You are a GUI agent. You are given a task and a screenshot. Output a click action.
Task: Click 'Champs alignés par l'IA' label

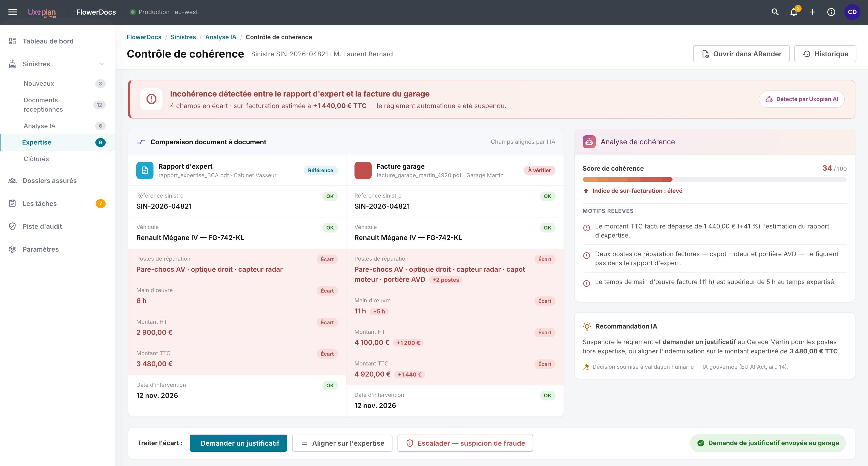tap(523, 142)
